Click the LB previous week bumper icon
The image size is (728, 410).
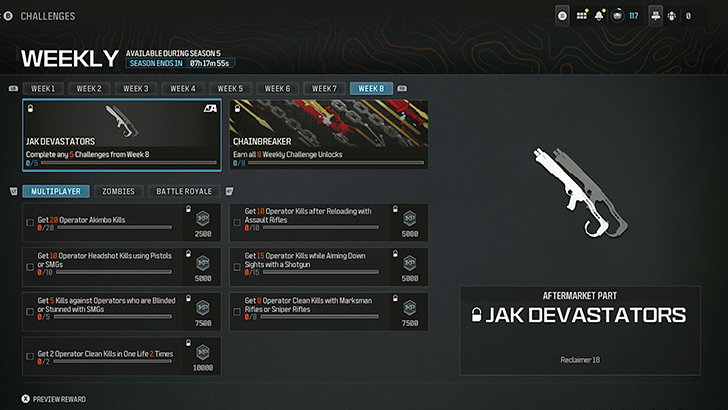(13, 88)
